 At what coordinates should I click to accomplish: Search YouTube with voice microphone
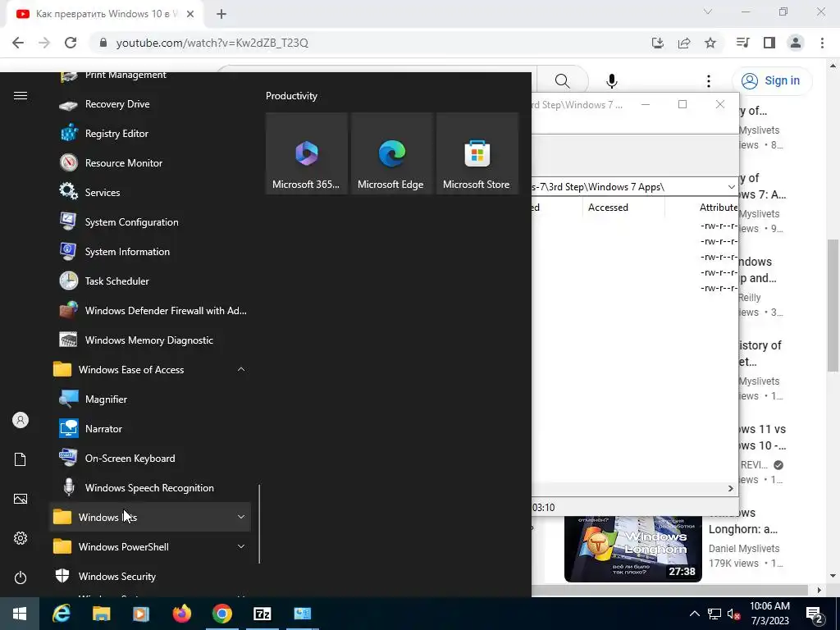point(612,81)
